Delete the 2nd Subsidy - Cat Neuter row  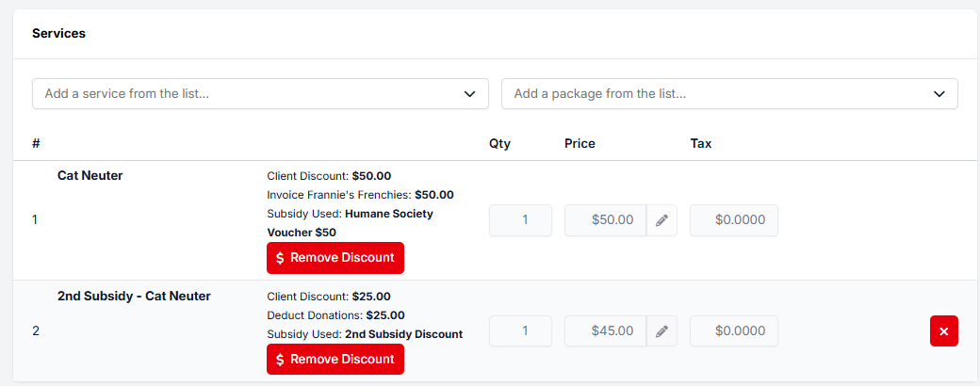[943, 331]
